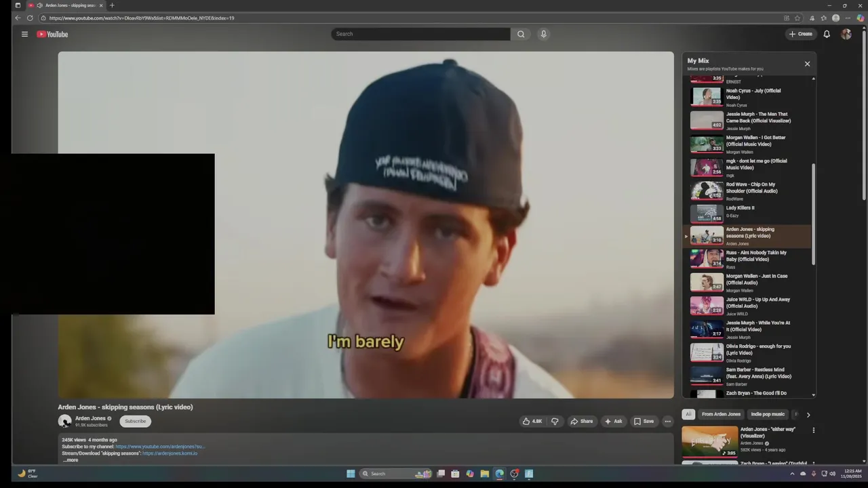Dislike the video with thumbs down
The height and width of the screenshot is (488, 868).
pyautogui.click(x=555, y=421)
